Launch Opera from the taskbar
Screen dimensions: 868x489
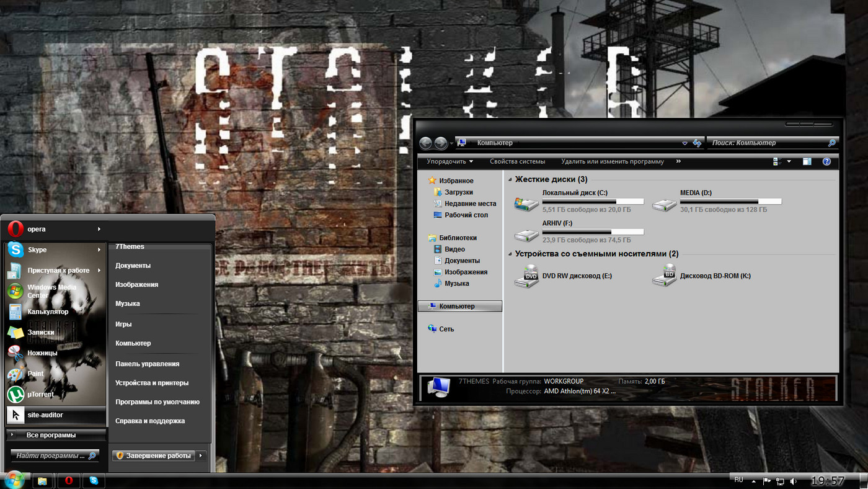pyautogui.click(x=68, y=480)
